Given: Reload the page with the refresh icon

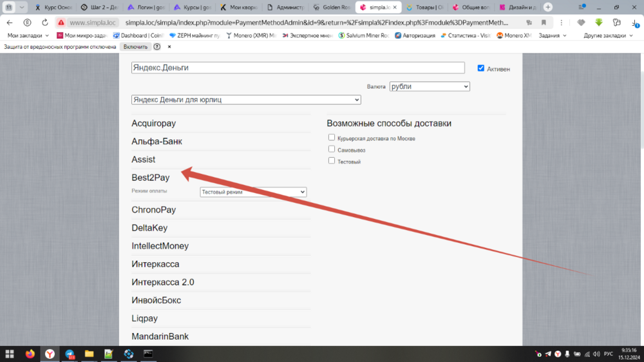Looking at the screenshot, I should [45, 23].
